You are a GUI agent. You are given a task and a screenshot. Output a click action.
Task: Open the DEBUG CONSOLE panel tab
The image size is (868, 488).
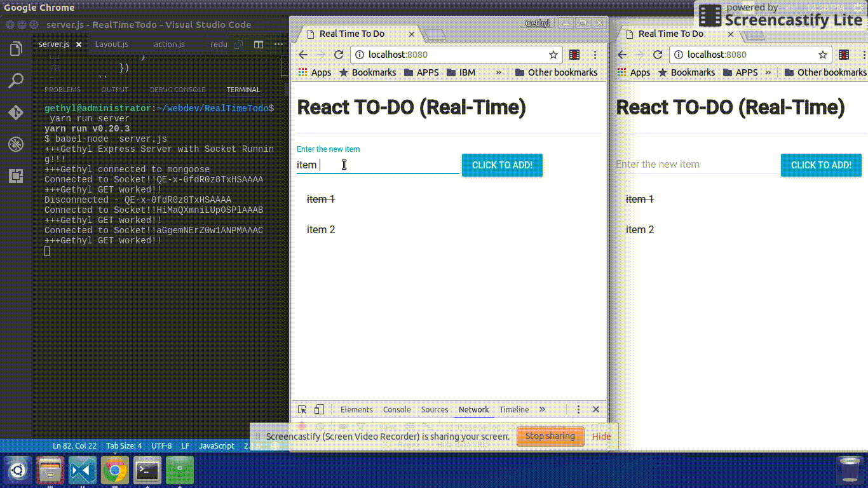(x=177, y=90)
